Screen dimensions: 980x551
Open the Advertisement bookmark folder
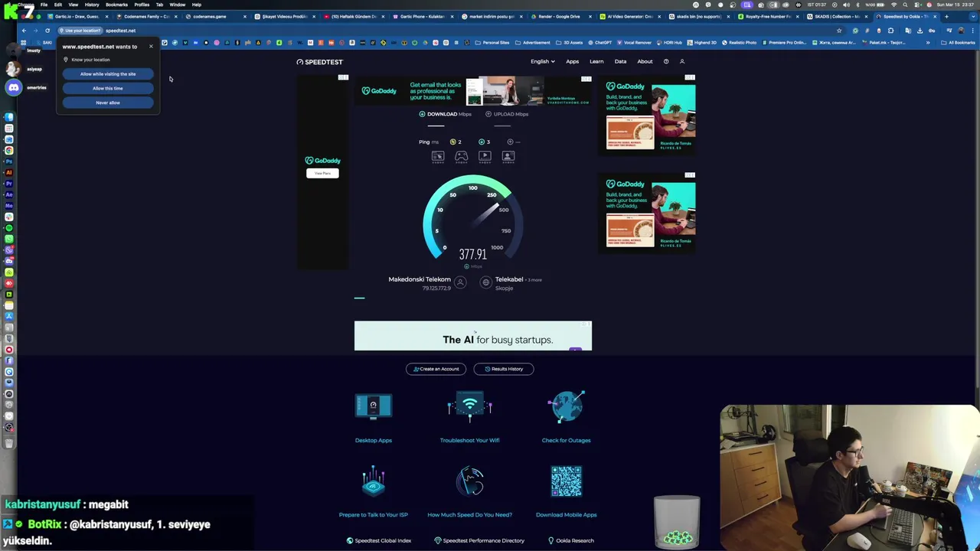click(x=534, y=43)
